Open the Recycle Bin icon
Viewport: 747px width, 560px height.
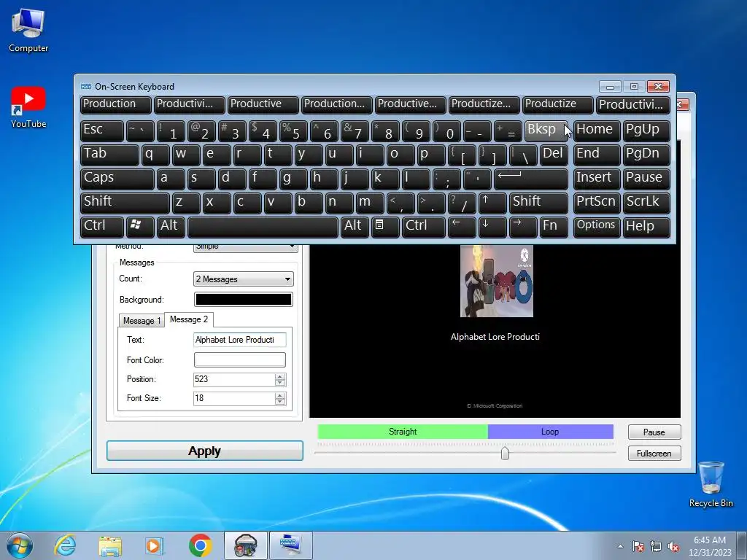[711, 484]
